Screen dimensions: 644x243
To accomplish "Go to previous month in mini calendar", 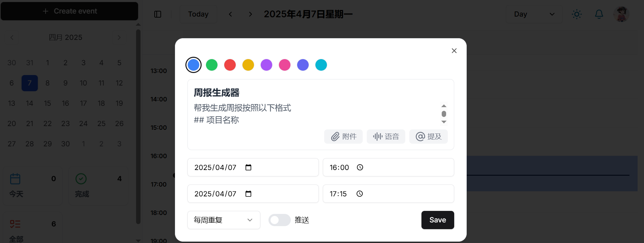I will pyautogui.click(x=12, y=38).
